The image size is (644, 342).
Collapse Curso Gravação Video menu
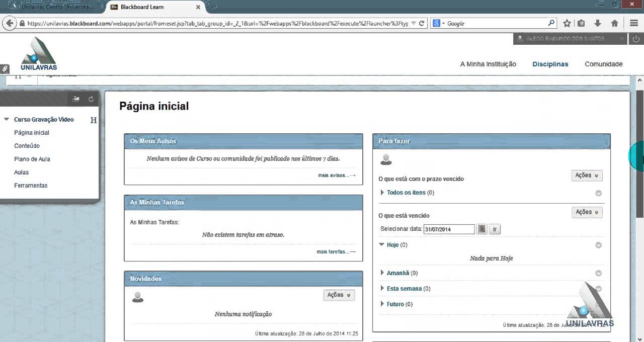click(7, 120)
